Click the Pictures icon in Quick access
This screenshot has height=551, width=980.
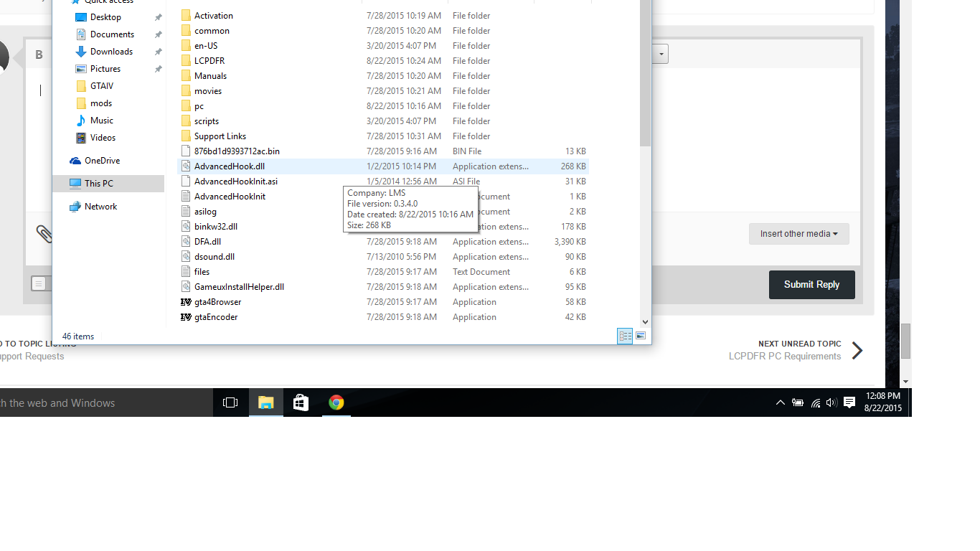point(81,69)
